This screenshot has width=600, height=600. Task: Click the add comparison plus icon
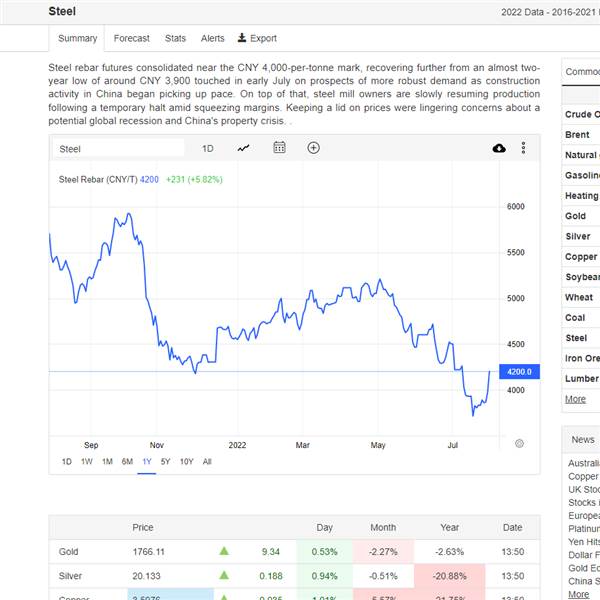313,148
